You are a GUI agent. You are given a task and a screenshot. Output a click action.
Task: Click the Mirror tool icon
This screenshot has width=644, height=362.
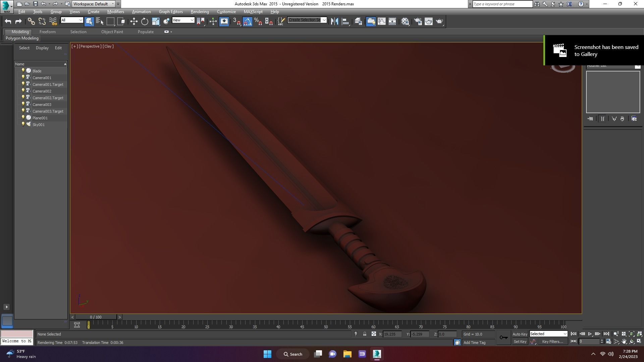click(x=334, y=21)
